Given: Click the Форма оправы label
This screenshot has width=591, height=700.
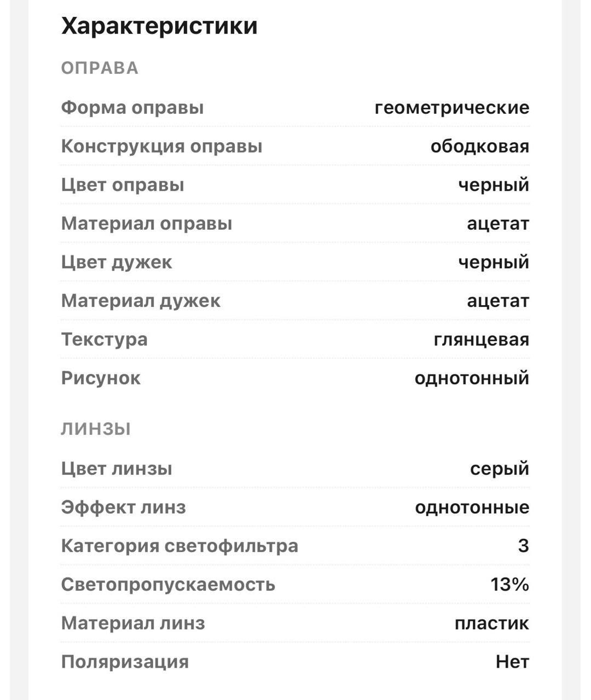Looking at the screenshot, I should click(132, 108).
